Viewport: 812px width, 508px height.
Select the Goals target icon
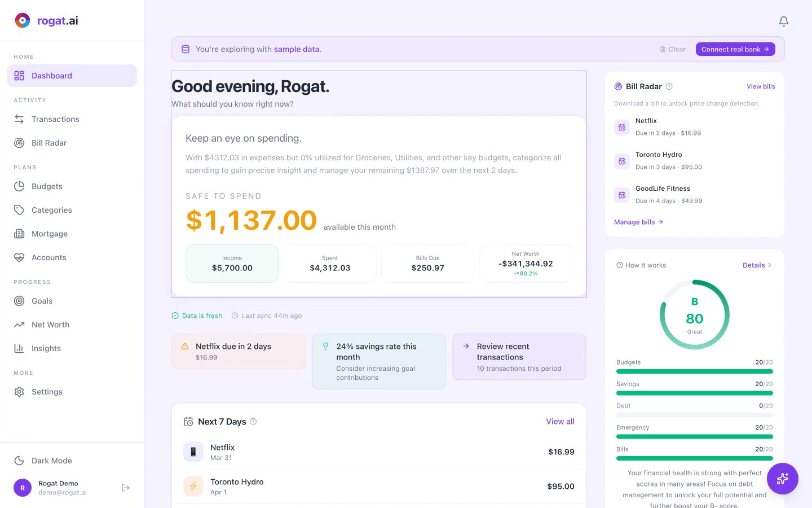[x=19, y=301]
